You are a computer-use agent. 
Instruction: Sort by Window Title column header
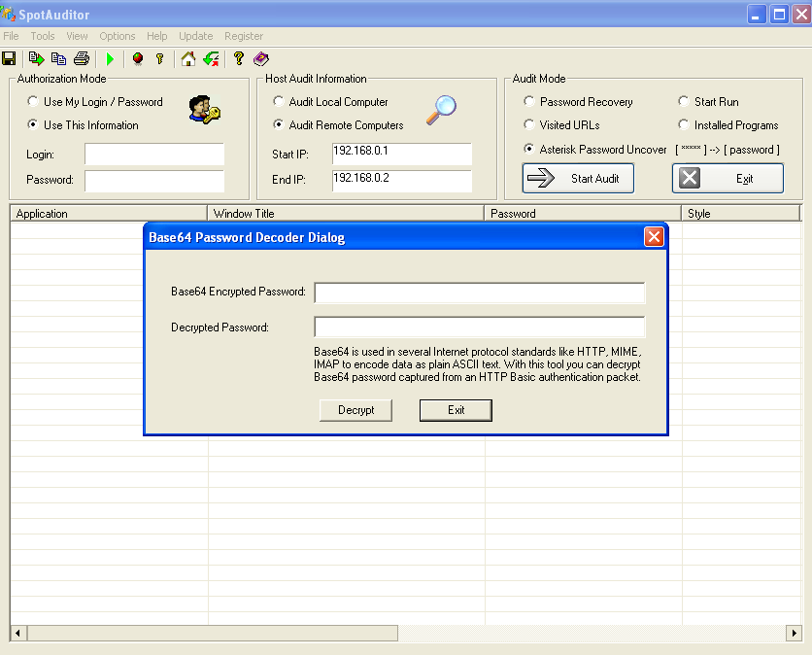click(x=346, y=214)
